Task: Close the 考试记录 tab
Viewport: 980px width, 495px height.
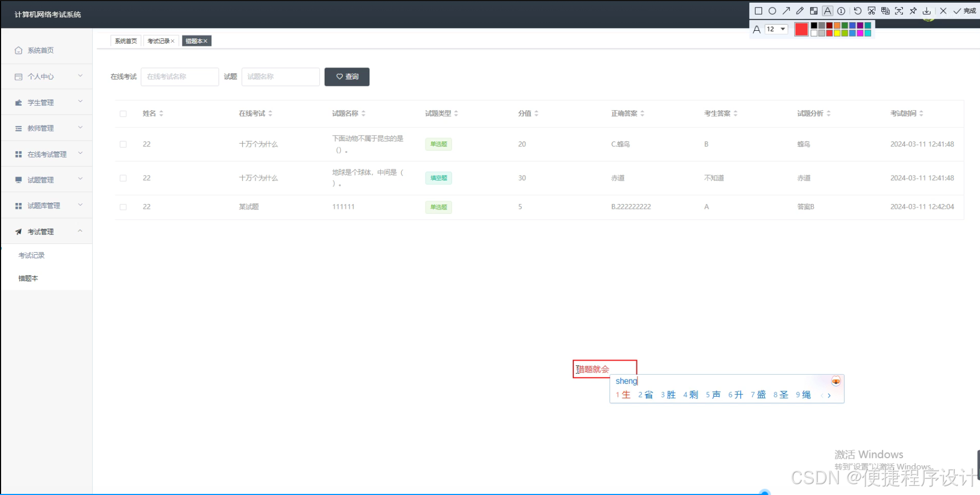Action: [x=173, y=41]
